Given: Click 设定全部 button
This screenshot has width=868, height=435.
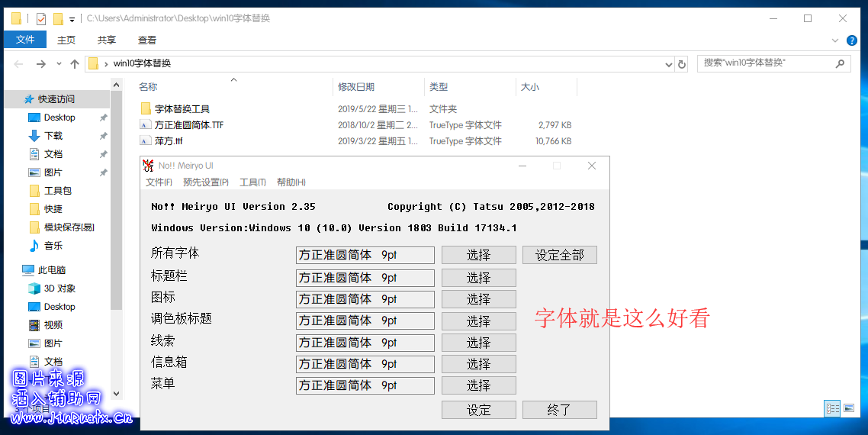Looking at the screenshot, I should pyautogui.click(x=560, y=255).
